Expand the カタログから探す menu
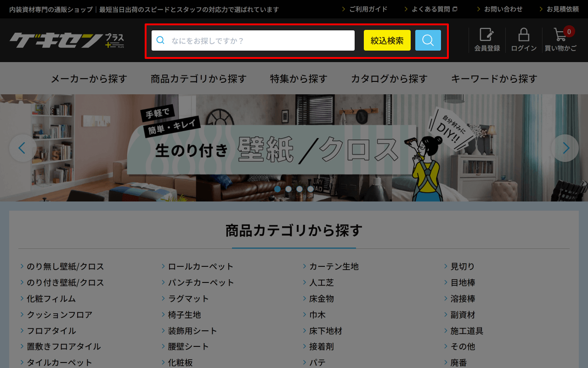Viewport: 588px width, 368px height. tap(389, 79)
